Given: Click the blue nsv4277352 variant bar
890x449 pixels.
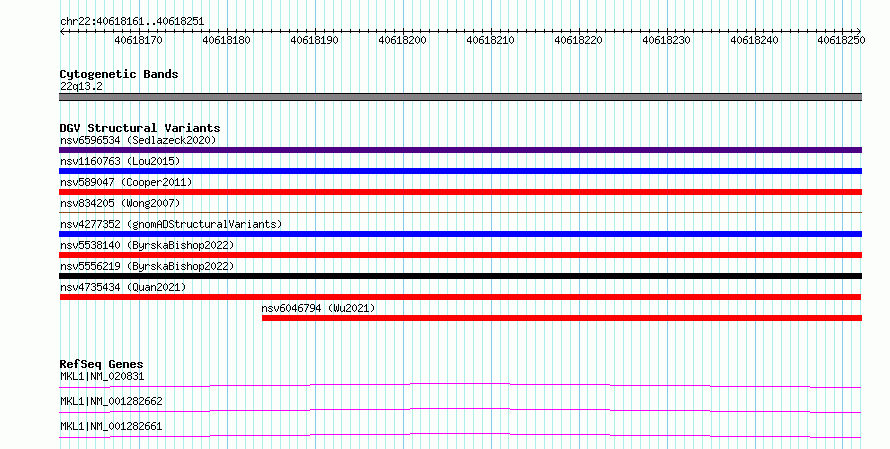Looking at the screenshot, I should [x=460, y=234].
